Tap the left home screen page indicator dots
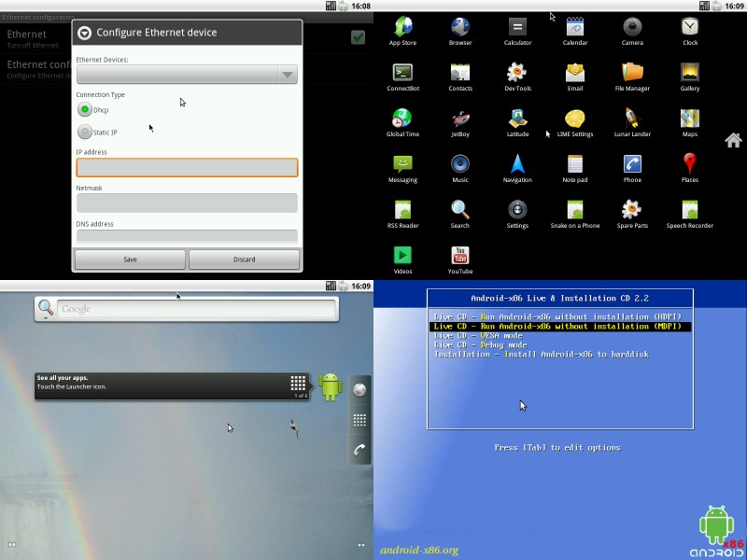This screenshot has width=747, height=560. tap(12, 545)
